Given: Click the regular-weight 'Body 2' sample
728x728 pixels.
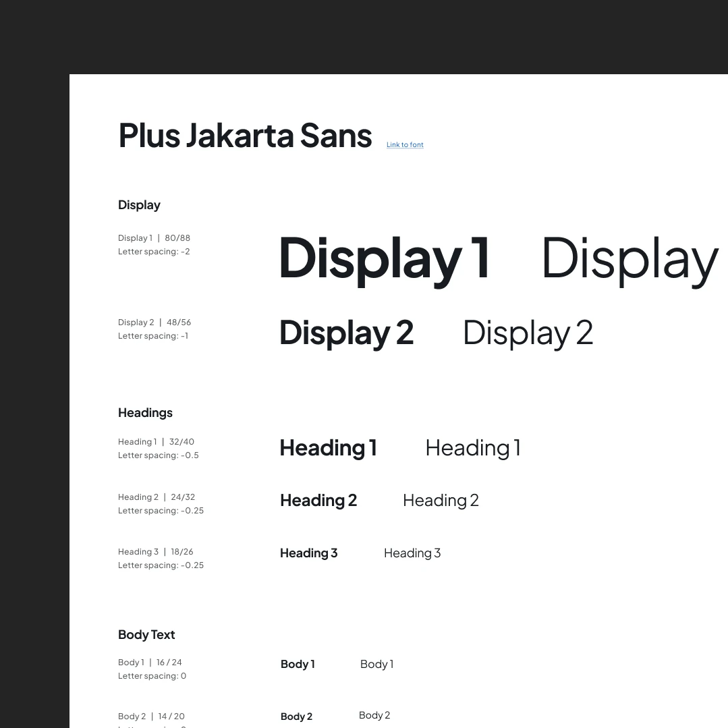Looking at the screenshot, I should pyautogui.click(x=374, y=715).
